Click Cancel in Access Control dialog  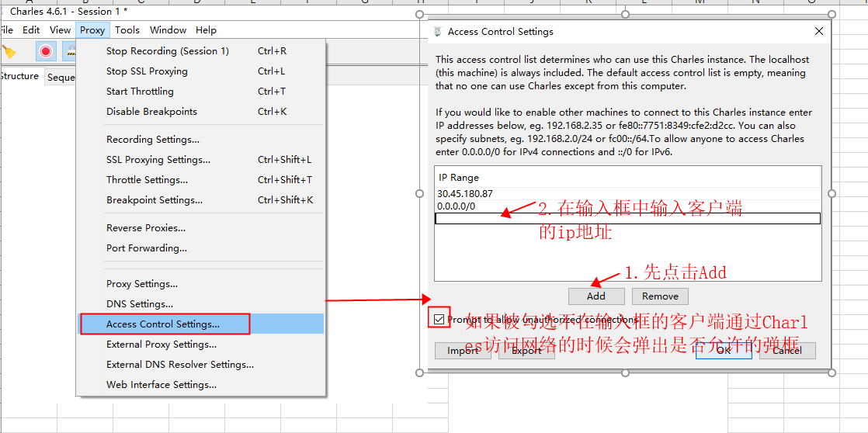(787, 351)
